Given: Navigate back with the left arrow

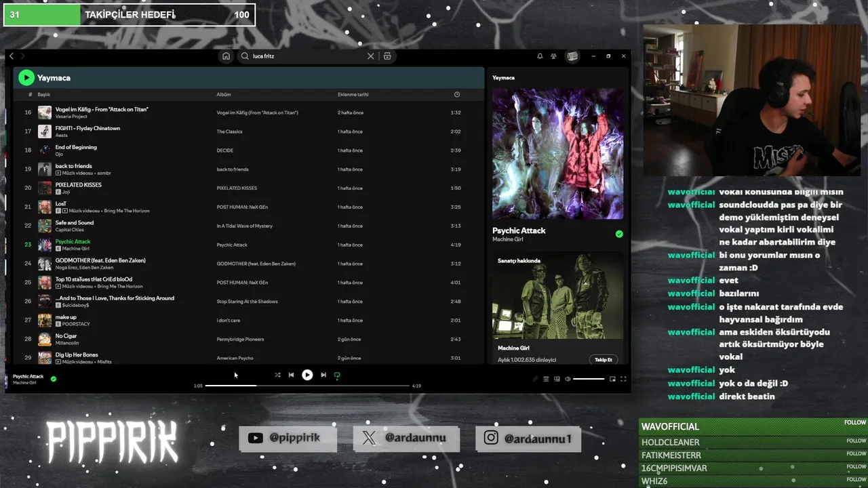Looking at the screenshot, I should point(12,56).
